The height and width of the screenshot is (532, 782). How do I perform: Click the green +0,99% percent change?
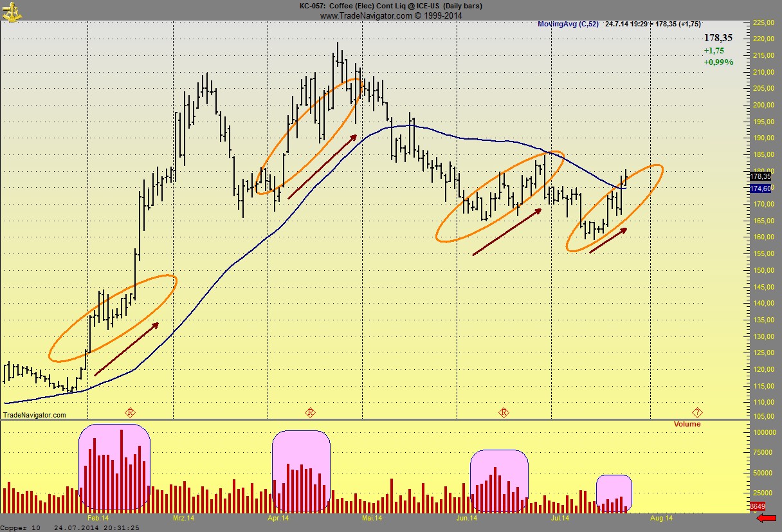point(718,62)
